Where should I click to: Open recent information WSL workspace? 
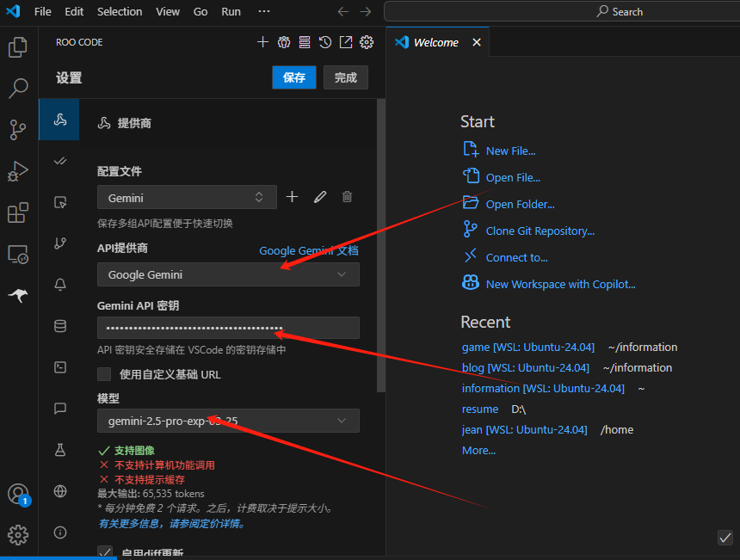click(x=543, y=389)
